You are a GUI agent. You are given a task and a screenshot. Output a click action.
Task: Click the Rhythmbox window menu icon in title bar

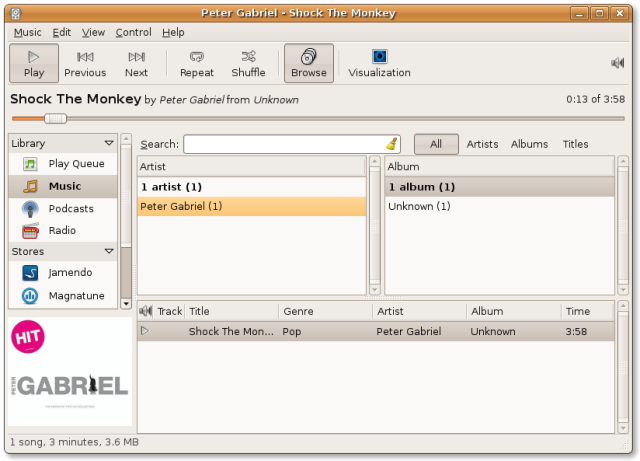tap(16, 13)
